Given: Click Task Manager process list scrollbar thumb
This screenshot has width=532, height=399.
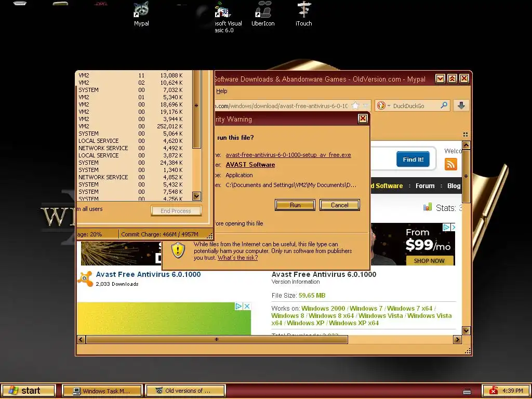Looking at the screenshot, I should pyautogui.click(x=196, y=109).
